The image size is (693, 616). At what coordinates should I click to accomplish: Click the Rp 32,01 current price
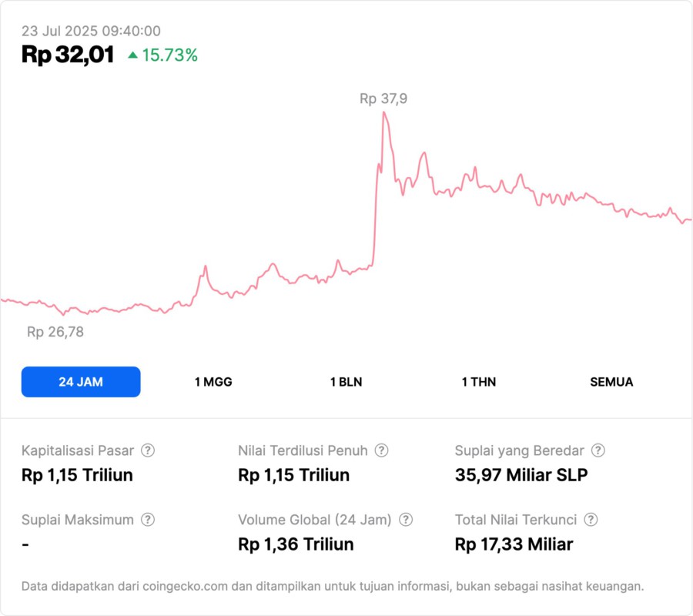68,55
